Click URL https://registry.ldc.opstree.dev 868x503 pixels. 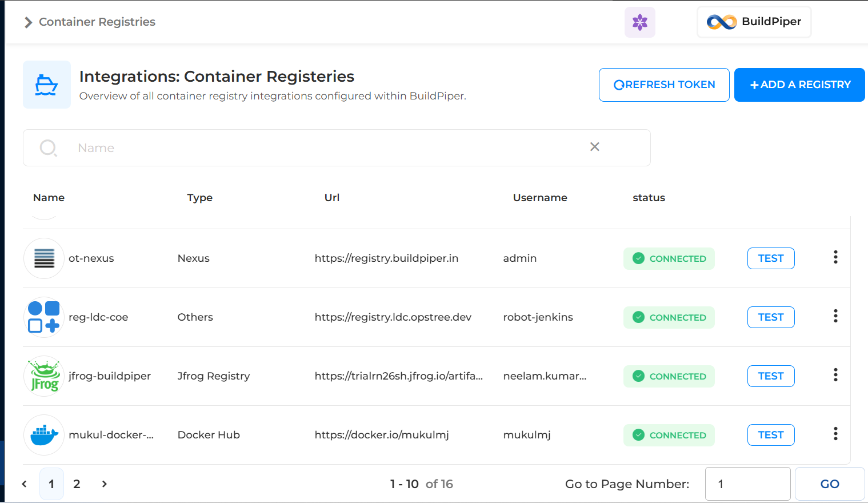(x=393, y=317)
